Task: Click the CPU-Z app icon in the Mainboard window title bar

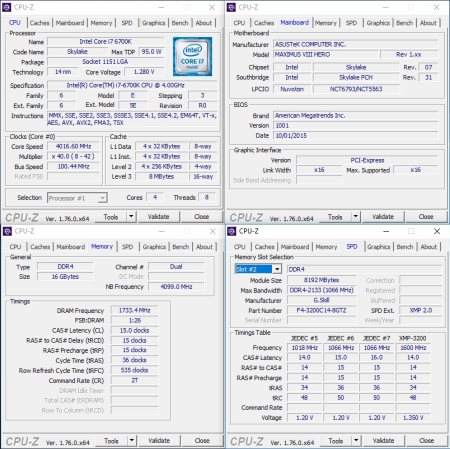Action: pyautogui.click(x=231, y=7)
